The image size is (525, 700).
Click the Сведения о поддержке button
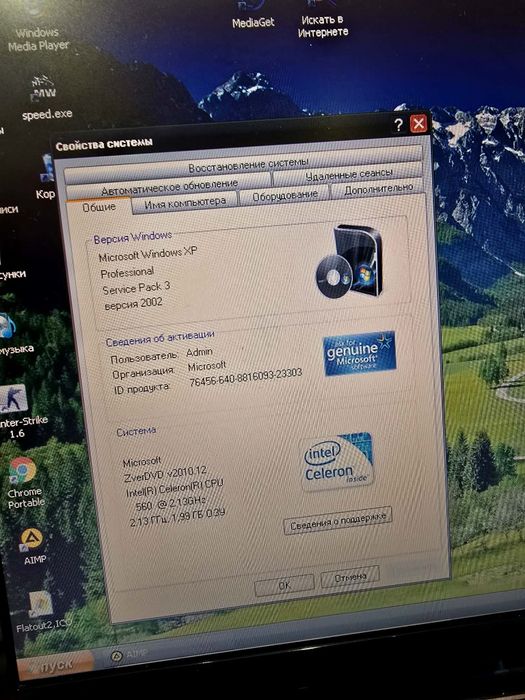[x=338, y=520]
